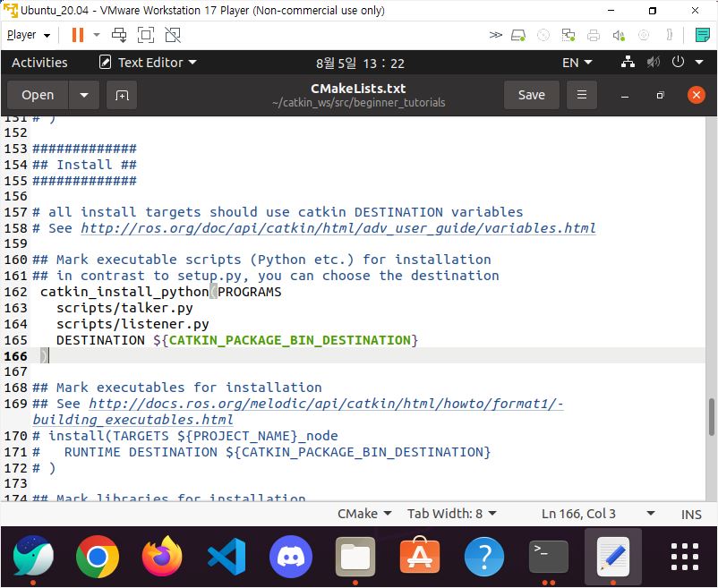Click the INS insert mode indicator
Viewport: 718px width, 588px height.
click(691, 515)
